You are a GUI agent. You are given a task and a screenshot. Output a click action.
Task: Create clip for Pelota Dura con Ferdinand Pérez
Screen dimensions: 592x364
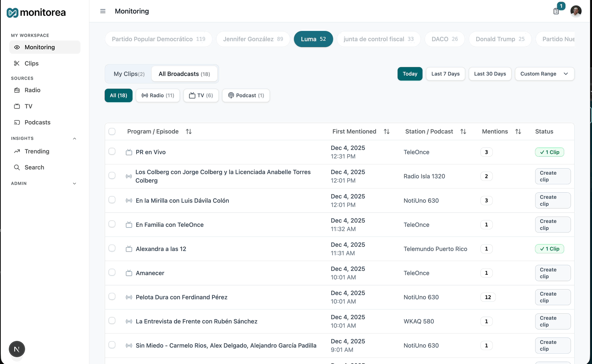click(x=553, y=297)
